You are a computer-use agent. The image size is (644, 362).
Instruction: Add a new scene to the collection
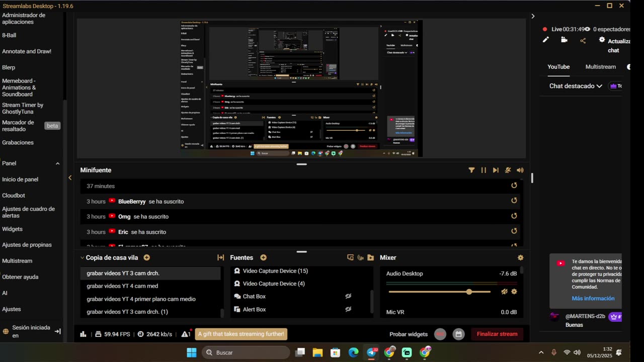[147, 257]
